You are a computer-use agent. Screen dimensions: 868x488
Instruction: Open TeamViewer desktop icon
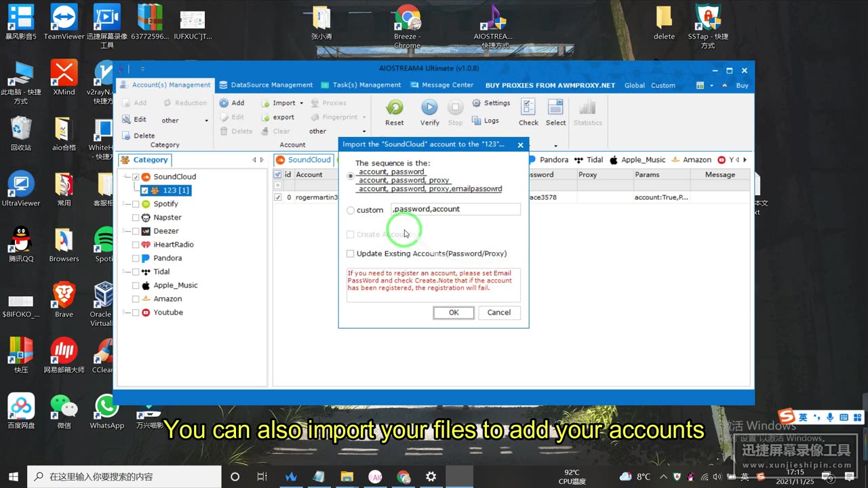click(x=64, y=22)
